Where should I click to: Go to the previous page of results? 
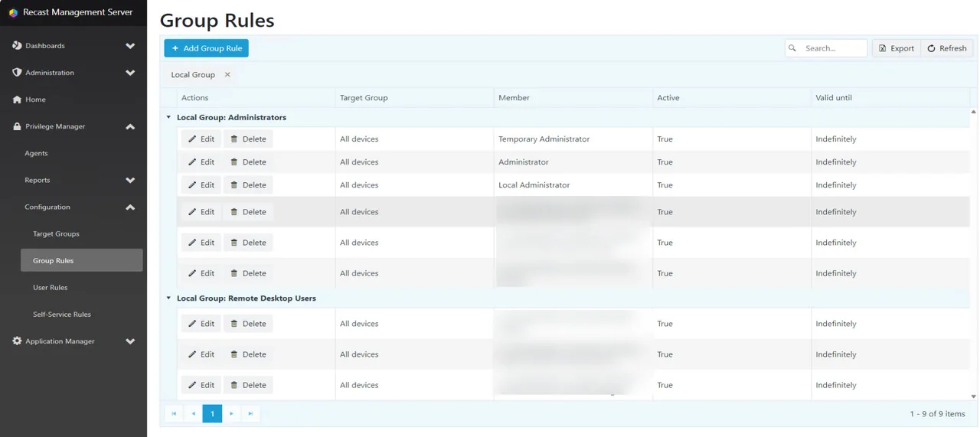(193, 414)
